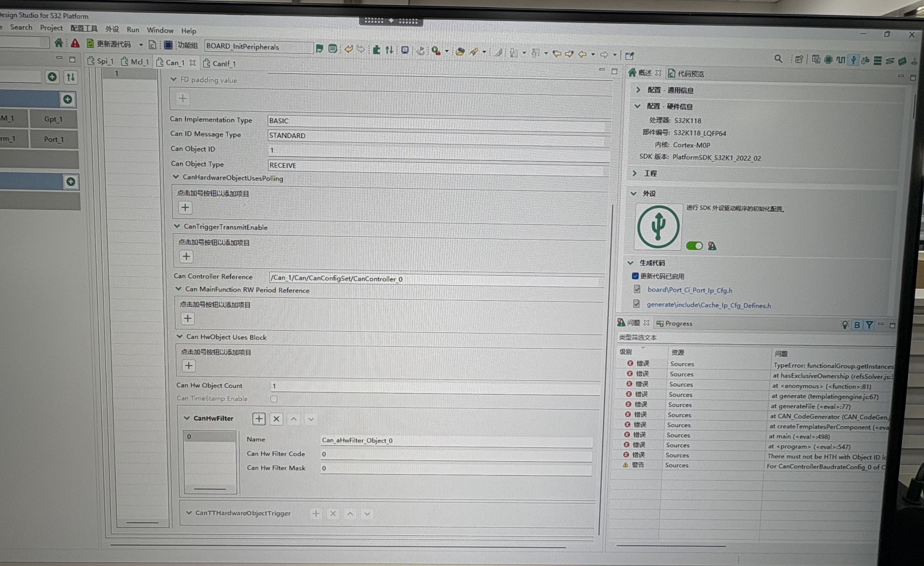Screen dimensions: 924x566
Task: Switch to the Progress tab
Action: tap(674, 324)
